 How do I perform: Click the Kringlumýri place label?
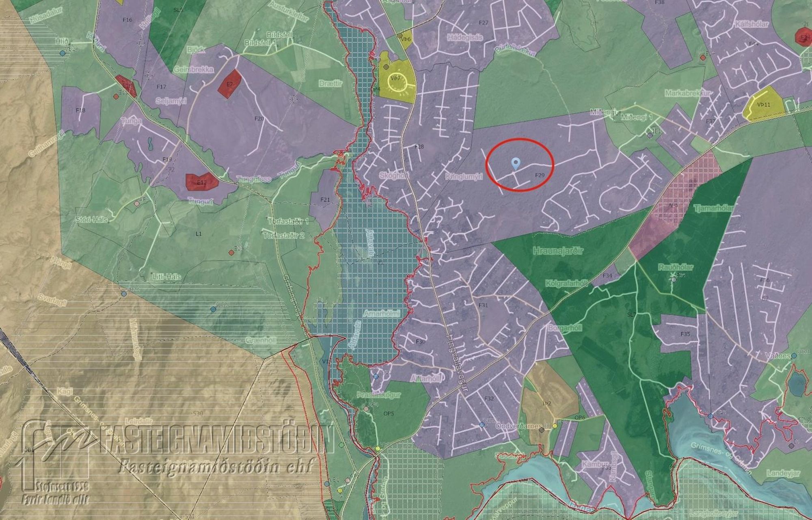pos(463,178)
